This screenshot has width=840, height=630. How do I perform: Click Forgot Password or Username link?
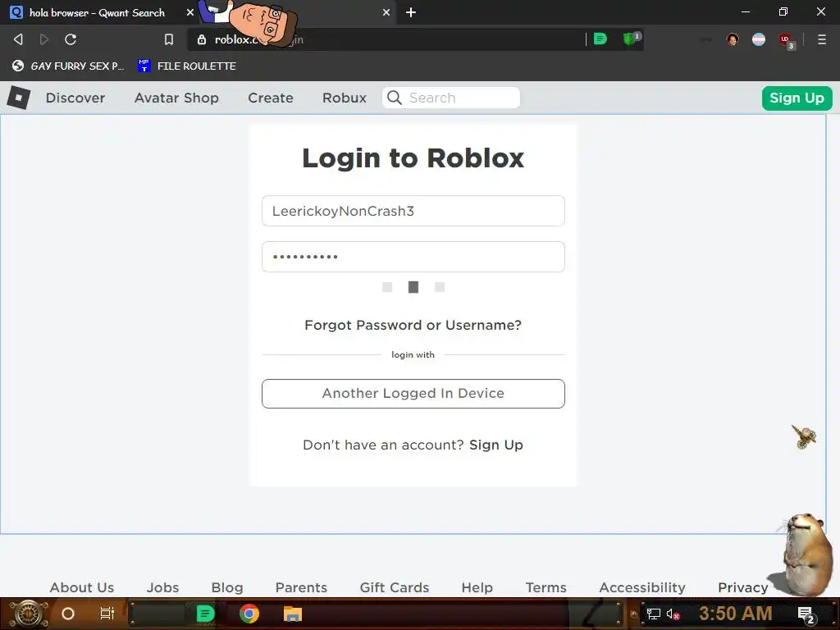(413, 325)
